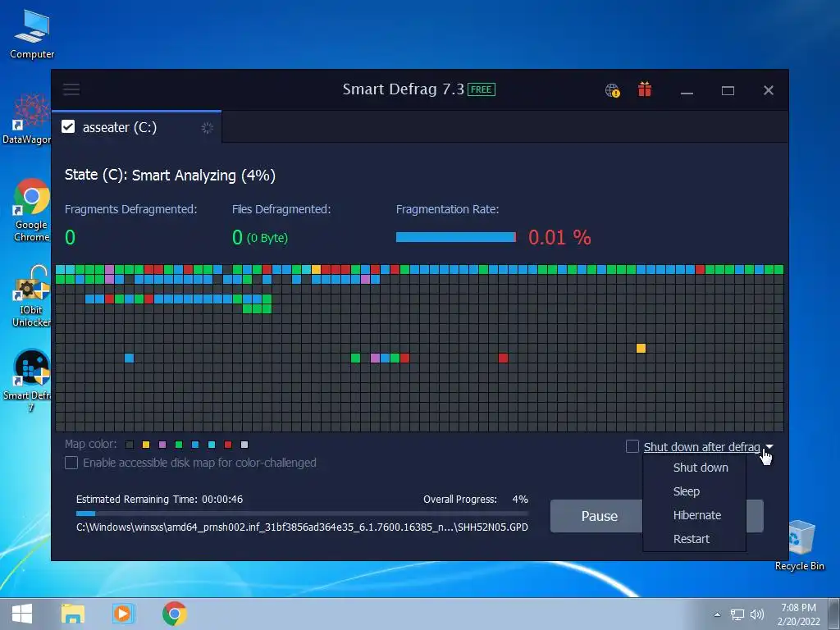840x630 pixels.
Task: Maximize the Smart Defrag window
Action: pyautogui.click(x=728, y=90)
